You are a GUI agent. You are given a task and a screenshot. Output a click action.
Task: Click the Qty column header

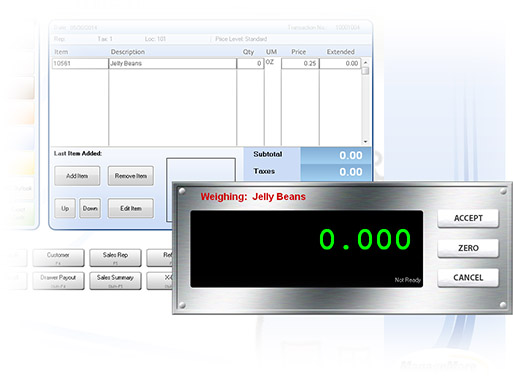coord(248,52)
